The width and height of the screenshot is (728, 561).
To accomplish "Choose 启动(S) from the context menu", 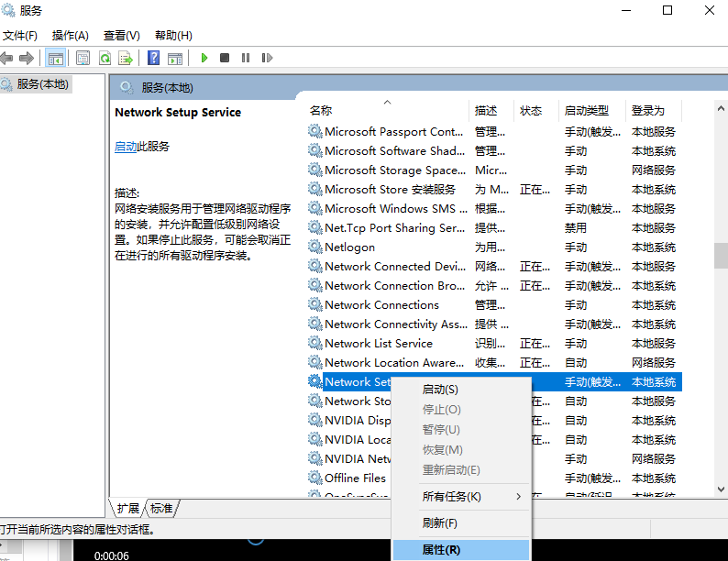I will click(440, 390).
